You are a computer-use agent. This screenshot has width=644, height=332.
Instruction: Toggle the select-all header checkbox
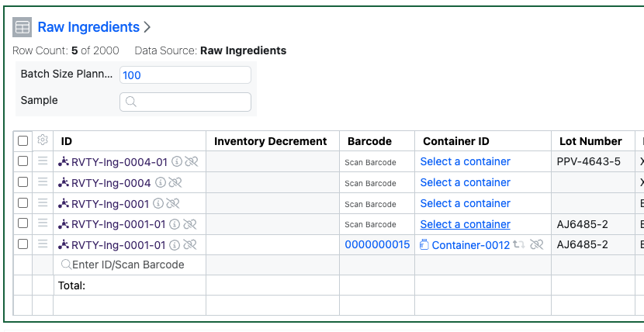[23, 140]
